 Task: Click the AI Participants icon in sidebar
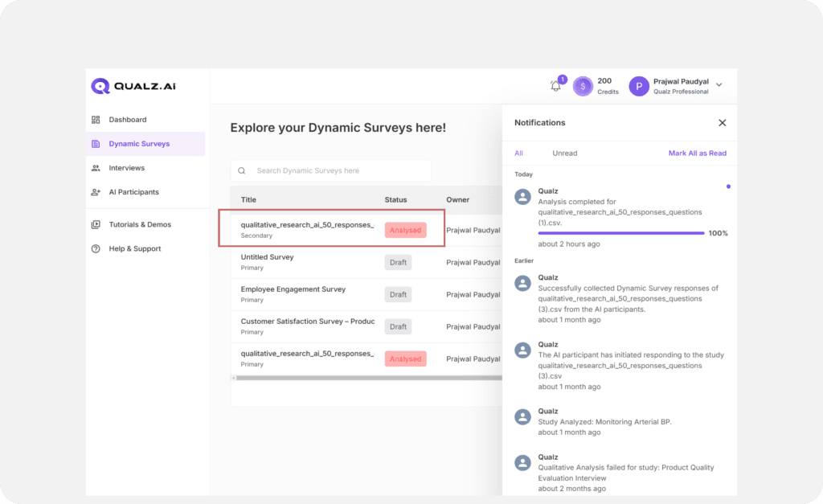click(96, 192)
